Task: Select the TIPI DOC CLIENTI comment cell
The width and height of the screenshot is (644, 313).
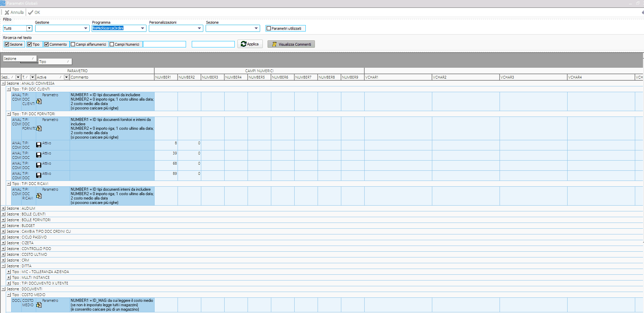Action: (x=112, y=102)
